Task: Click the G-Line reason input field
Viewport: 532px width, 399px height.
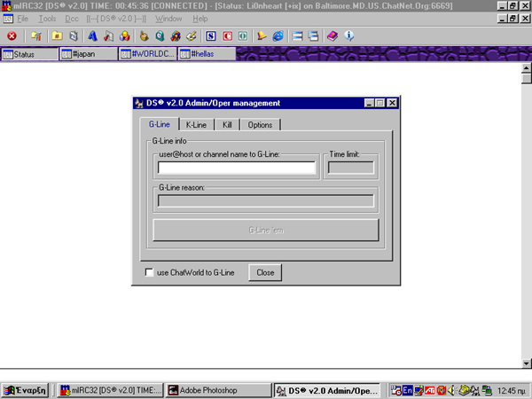Action: 266,200
